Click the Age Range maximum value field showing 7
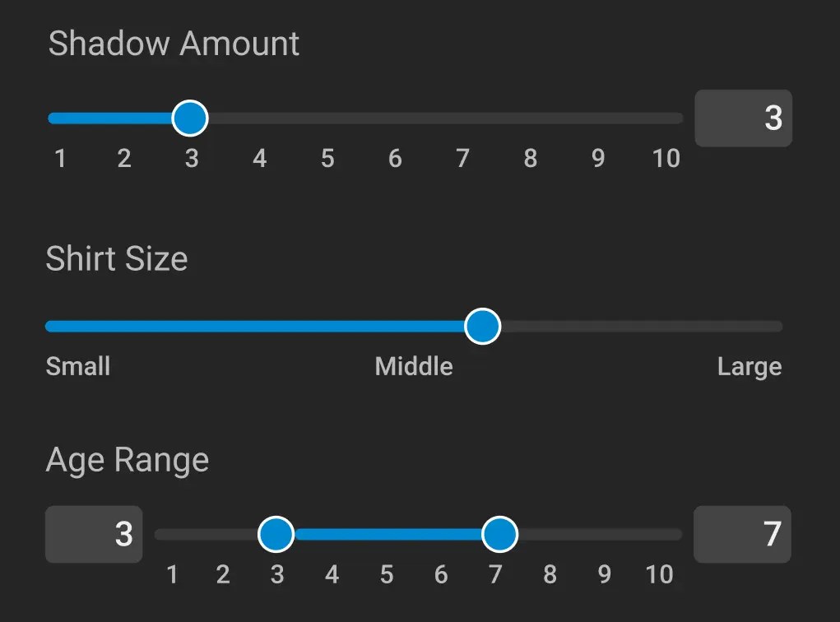Screen dimensions: 840x622 742,534
